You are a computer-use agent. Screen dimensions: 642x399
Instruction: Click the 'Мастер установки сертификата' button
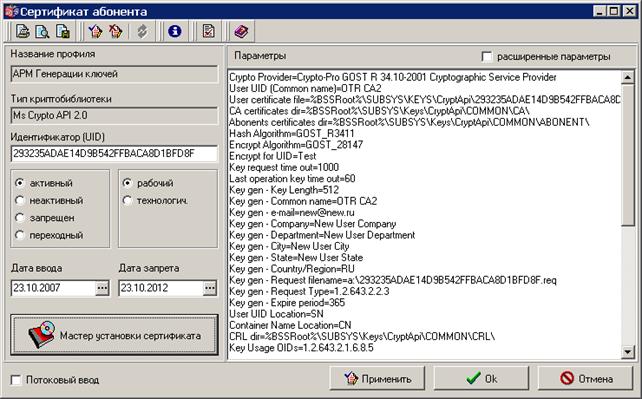[114, 335]
